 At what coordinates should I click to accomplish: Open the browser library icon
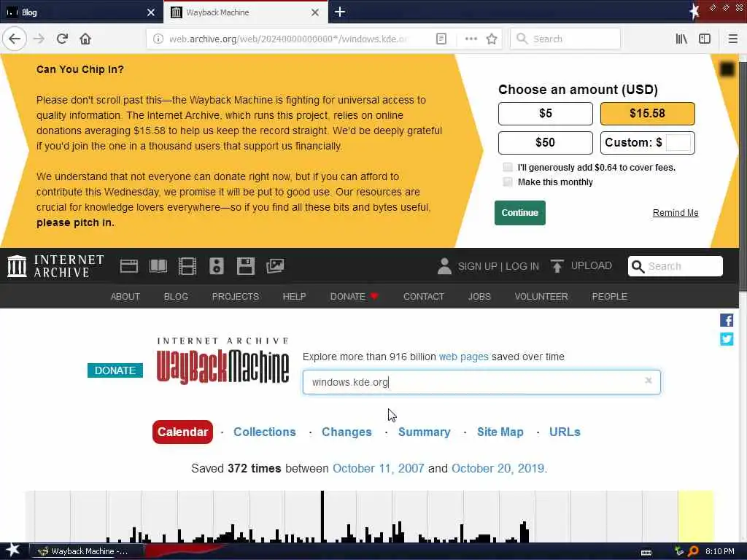681,39
